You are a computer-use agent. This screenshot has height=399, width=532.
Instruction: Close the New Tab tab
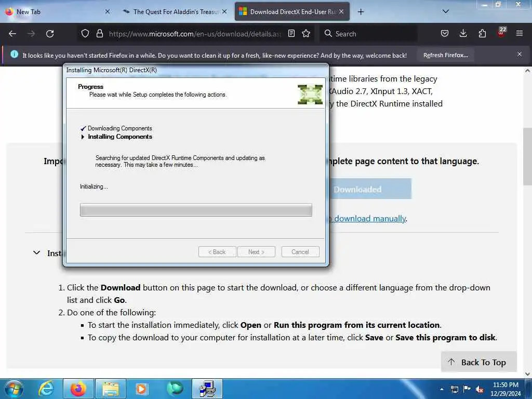(108, 11)
